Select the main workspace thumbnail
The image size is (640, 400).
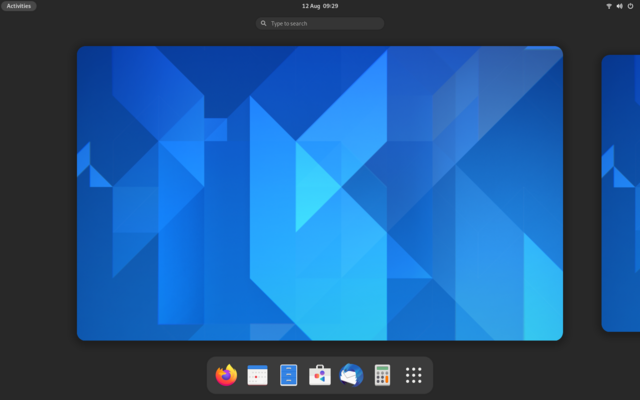320,193
